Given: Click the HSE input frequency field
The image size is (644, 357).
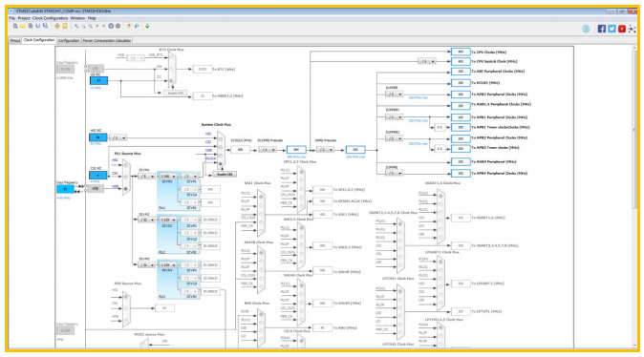Looking at the screenshot, I should tap(65, 189).
